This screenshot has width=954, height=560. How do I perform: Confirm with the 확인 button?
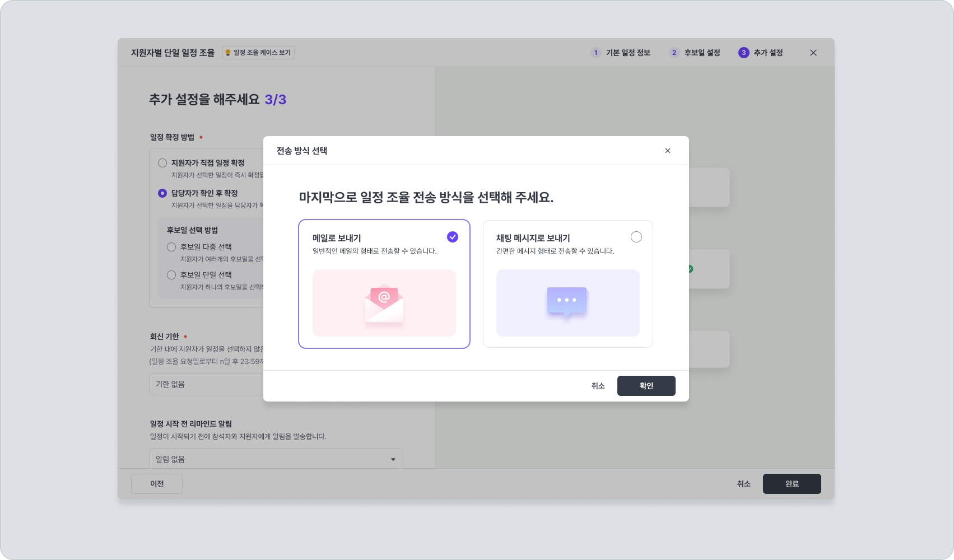pos(646,386)
